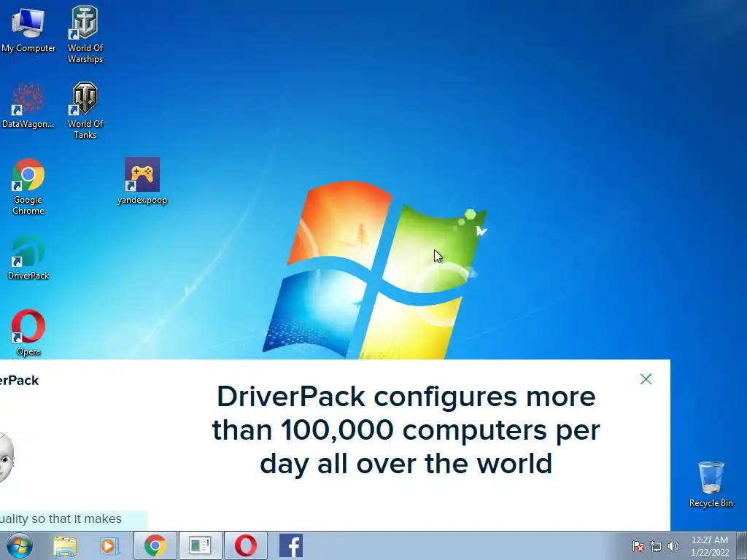This screenshot has height=560, width=747.
Task: Switch to Chrome in the taskbar
Action: click(x=155, y=545)
